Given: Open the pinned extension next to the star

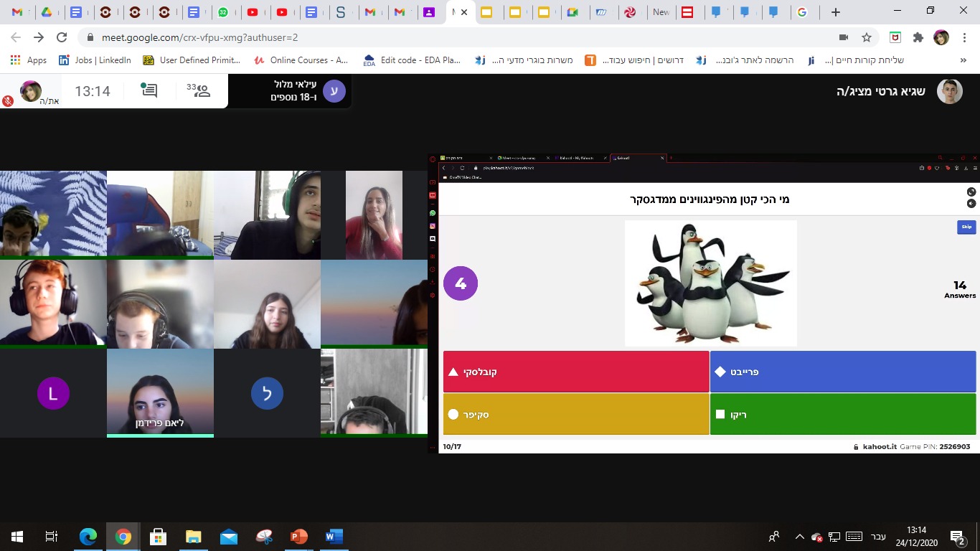Looking at the screenshot, I should (x=895, y=37).
